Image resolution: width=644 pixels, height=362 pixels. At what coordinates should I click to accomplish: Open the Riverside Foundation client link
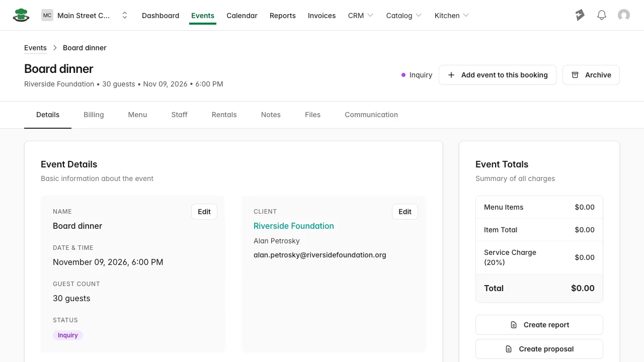click(294, 226)
